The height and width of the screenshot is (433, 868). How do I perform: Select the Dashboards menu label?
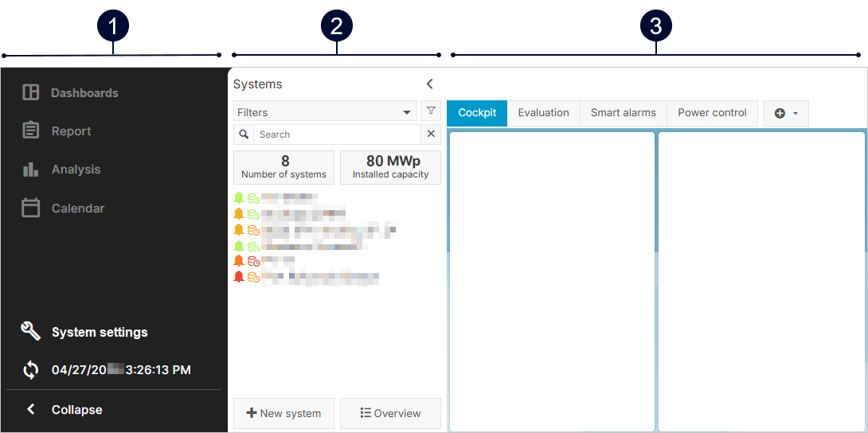tap(84, 93)
